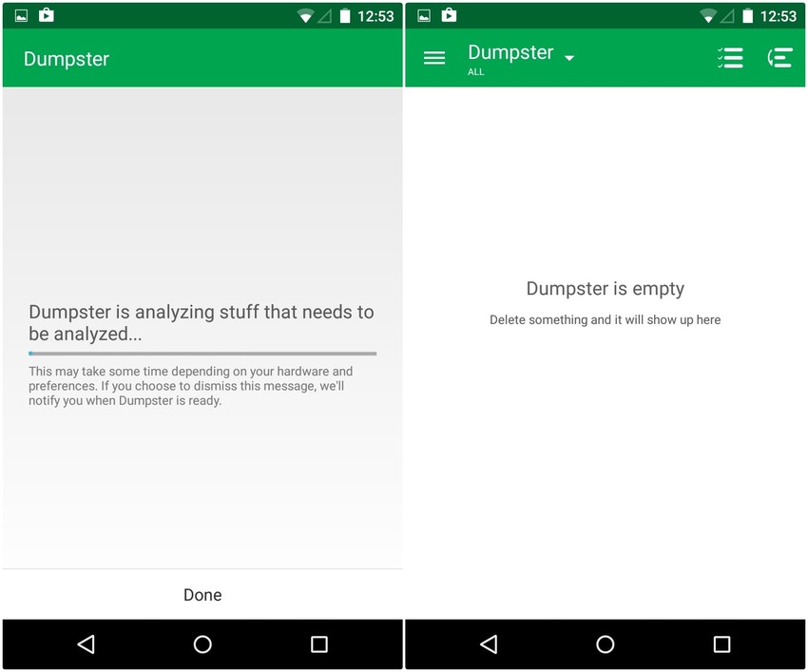Tap Play Store notification icon in right status bar
This screenshot has width=808, height=672.
pos(449,15)
